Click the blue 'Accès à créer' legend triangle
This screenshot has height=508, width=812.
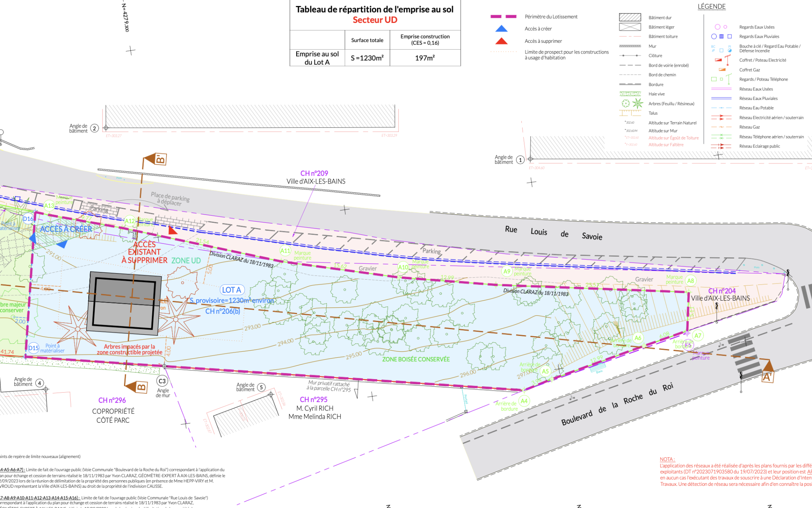502,29
